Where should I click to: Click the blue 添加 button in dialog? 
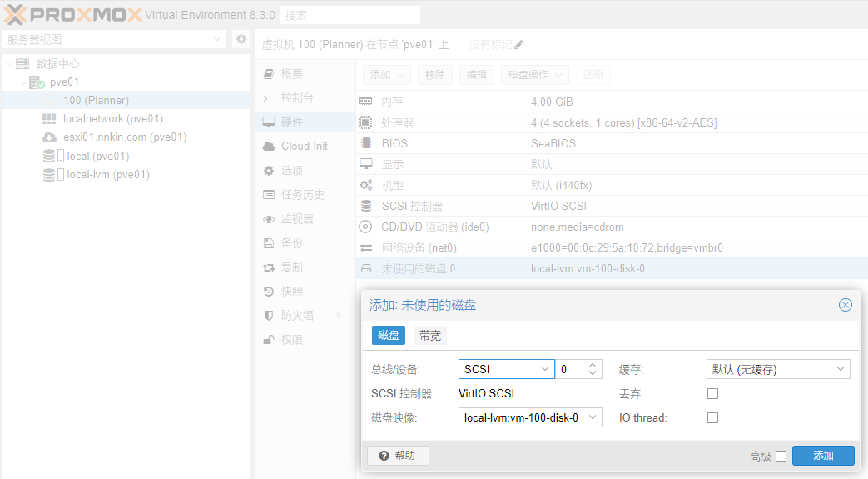tap(822, 456)
